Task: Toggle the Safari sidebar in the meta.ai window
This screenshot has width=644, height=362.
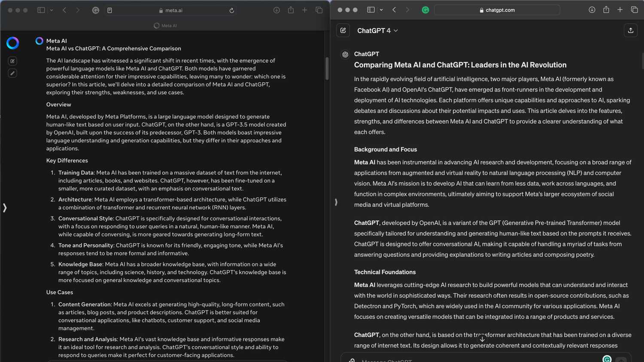Action: (x=41, y=10)
